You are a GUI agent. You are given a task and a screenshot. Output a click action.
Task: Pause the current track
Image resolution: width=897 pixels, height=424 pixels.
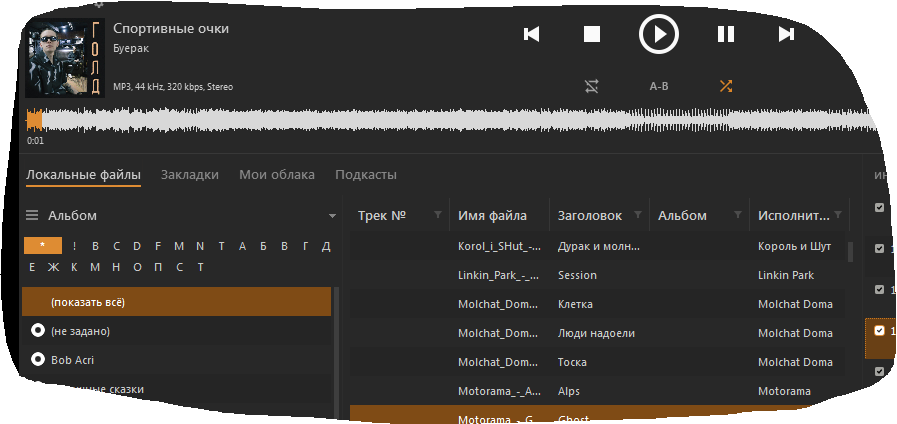(726, 35)
